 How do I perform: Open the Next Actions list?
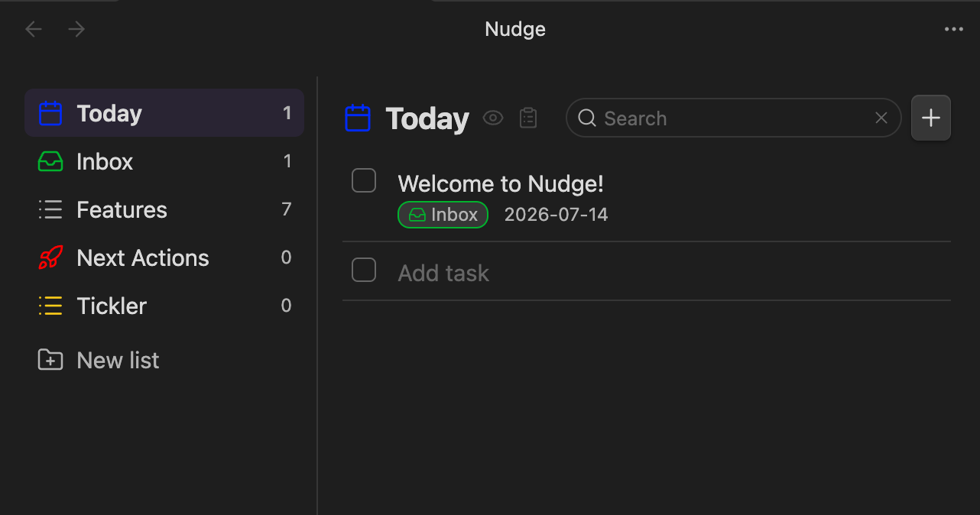(164, 257)
